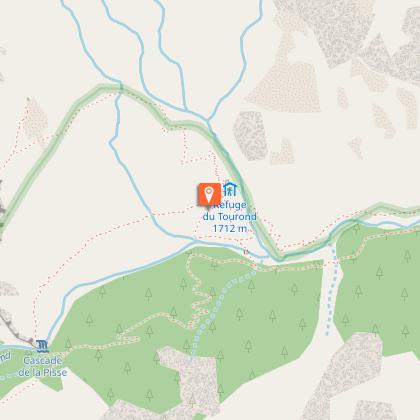The height and width of the screenshot is (420, 420).
Task: Click the orange location pin marker
Action: 209,195
